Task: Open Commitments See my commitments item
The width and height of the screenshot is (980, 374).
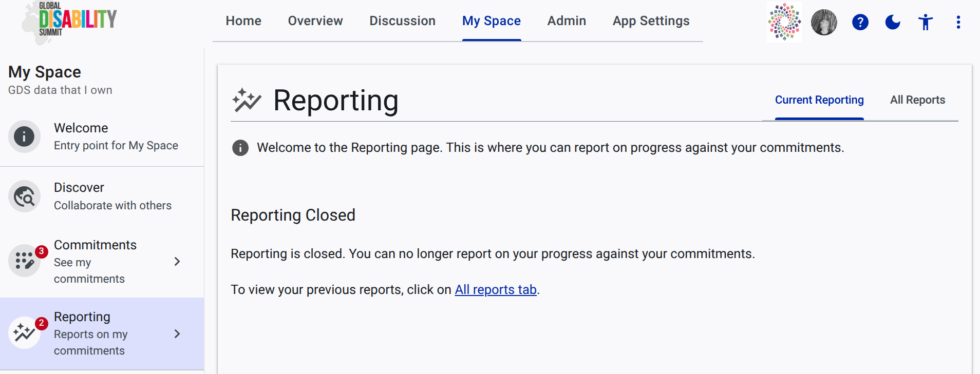Action: point(102,262)
